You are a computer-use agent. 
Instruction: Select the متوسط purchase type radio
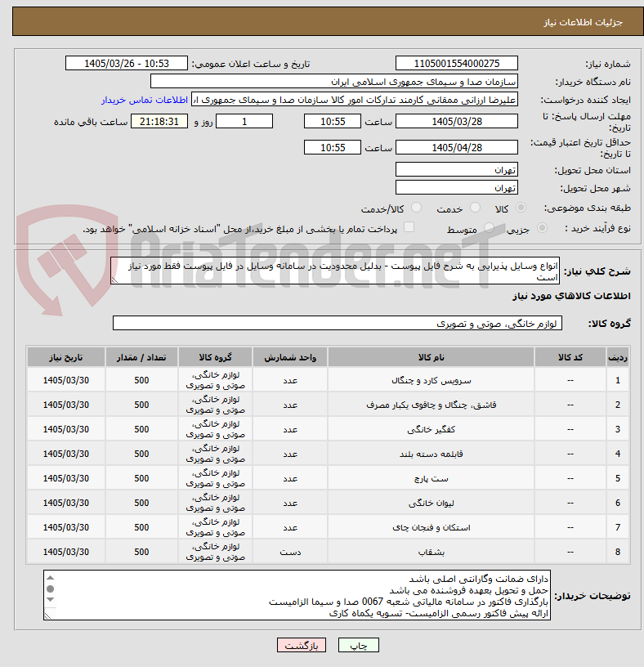coord(489,228)
